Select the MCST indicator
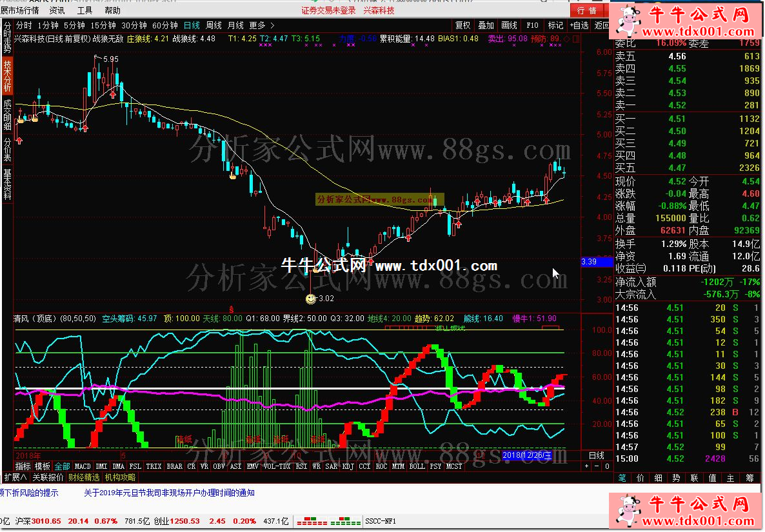This screenshot has width=765, height=532. click(453, 466)
